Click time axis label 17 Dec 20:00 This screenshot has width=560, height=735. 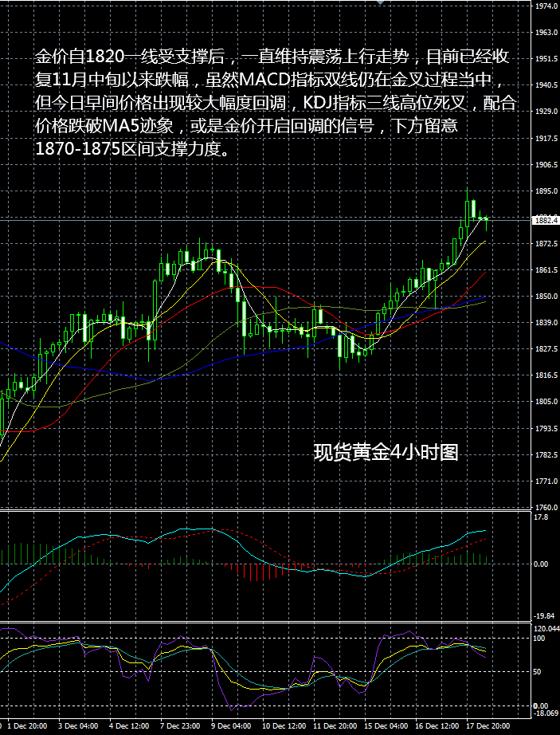click(x=489, y=725)
